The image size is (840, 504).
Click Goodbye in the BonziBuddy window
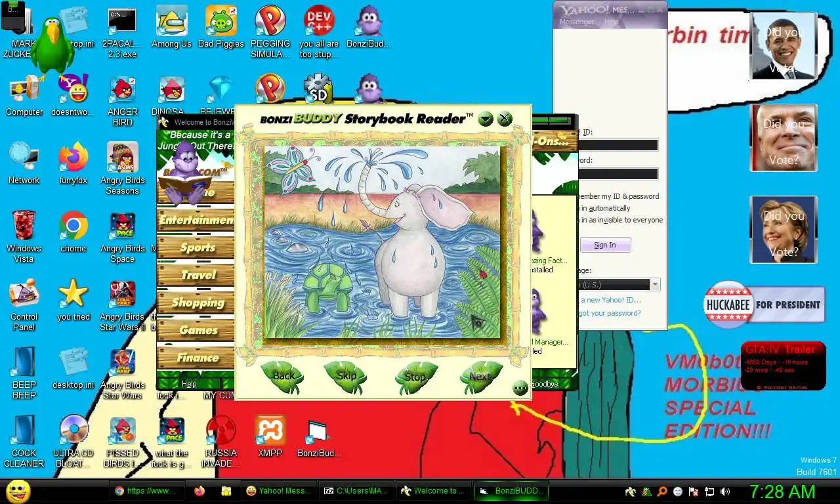point(544,384)
